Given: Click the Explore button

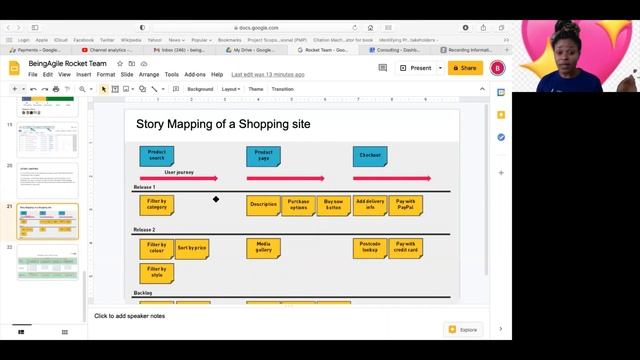Looking at the screenshot, I should click(463, 329).
